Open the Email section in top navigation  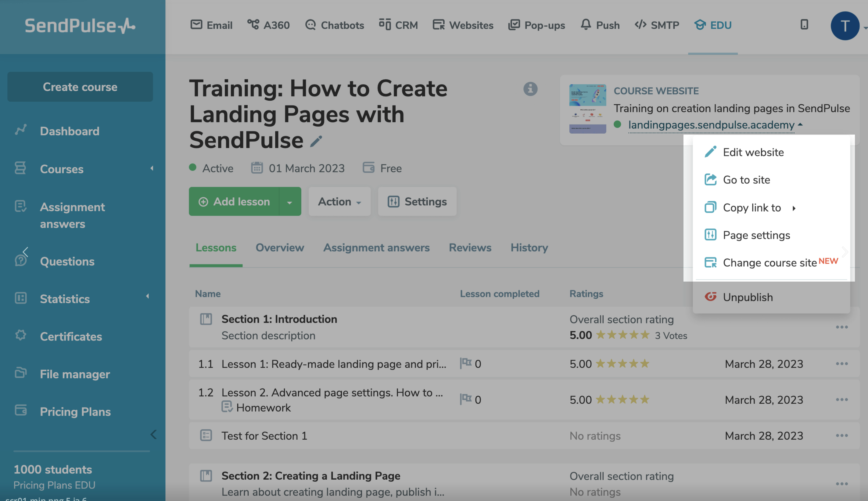click(211, 25)
